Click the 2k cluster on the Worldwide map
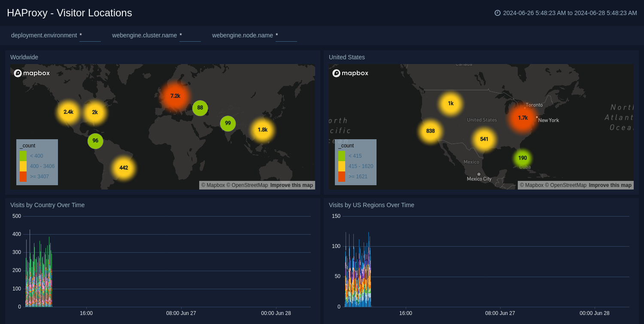644x324 pixels. coord(95,112)
